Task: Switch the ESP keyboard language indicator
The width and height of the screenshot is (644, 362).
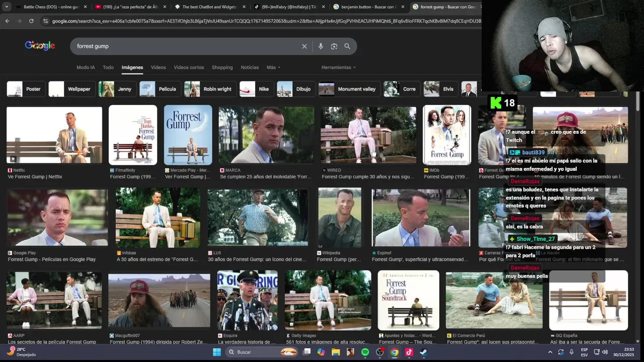Action: coord(584,352)
